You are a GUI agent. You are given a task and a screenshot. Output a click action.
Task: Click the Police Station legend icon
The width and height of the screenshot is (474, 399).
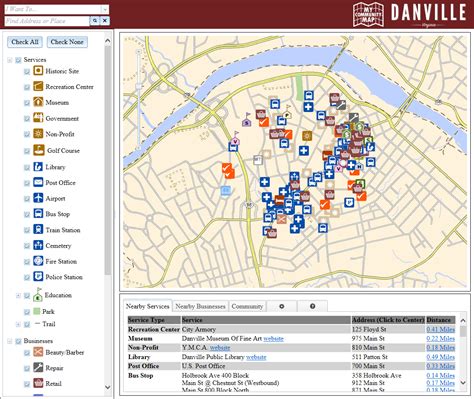[38, 277]
